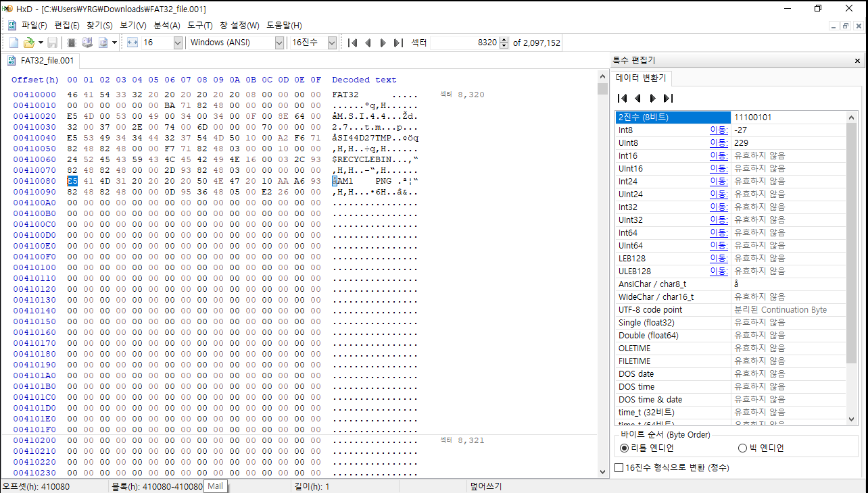Restore the inner MDI document window
Viewport: 868px width, 493px height.
(x=846, y=26)
